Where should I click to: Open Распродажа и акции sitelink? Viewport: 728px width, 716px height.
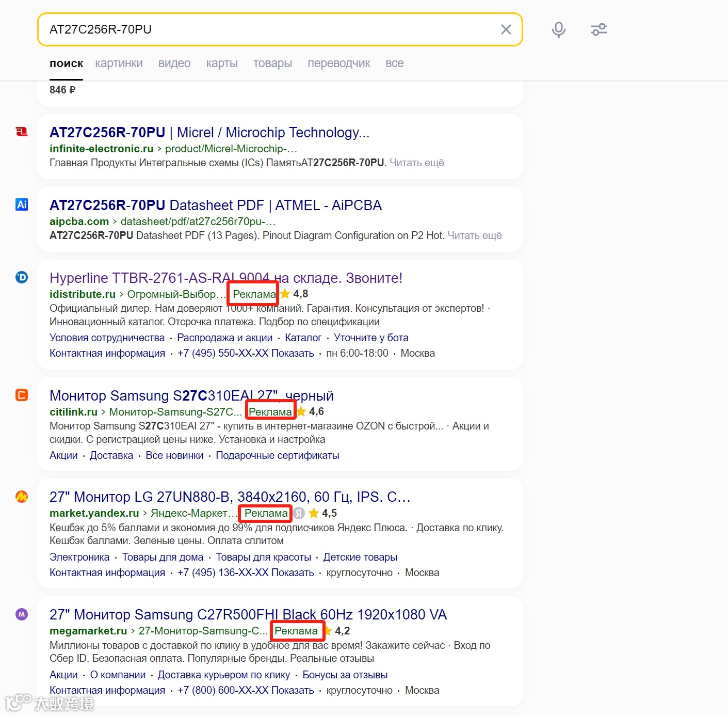(x=225, y=338)
